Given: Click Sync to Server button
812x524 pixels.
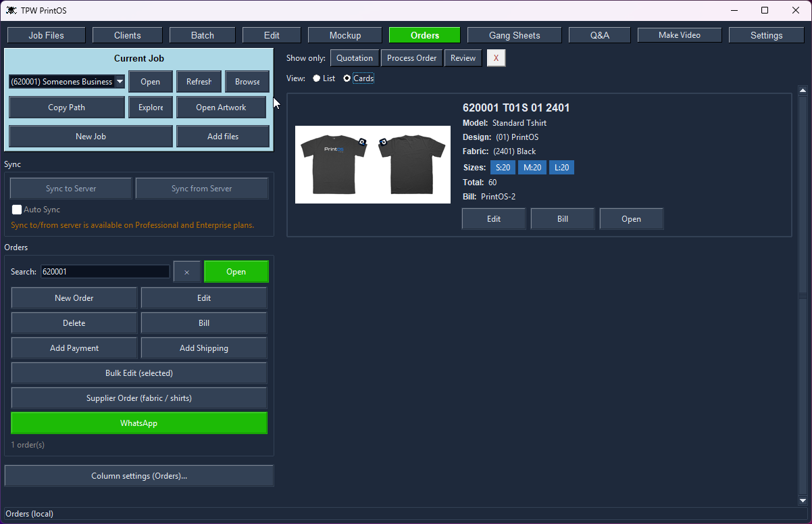Looking at the screenshot, I should pyautogui.click(x=71, y=189).
